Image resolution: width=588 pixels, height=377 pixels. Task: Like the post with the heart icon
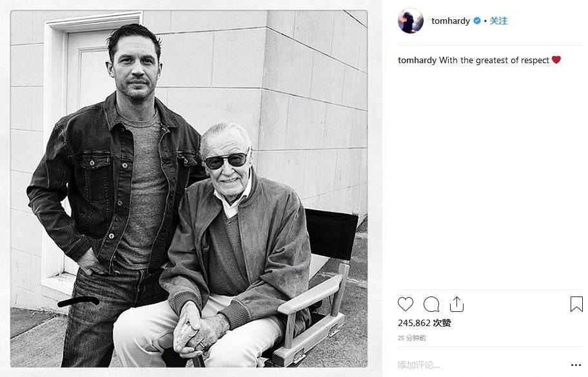(x=406, y=304)
